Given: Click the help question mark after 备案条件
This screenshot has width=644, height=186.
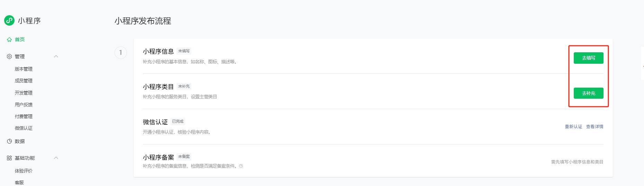Looking at the screenshot, I should point(241,166).
